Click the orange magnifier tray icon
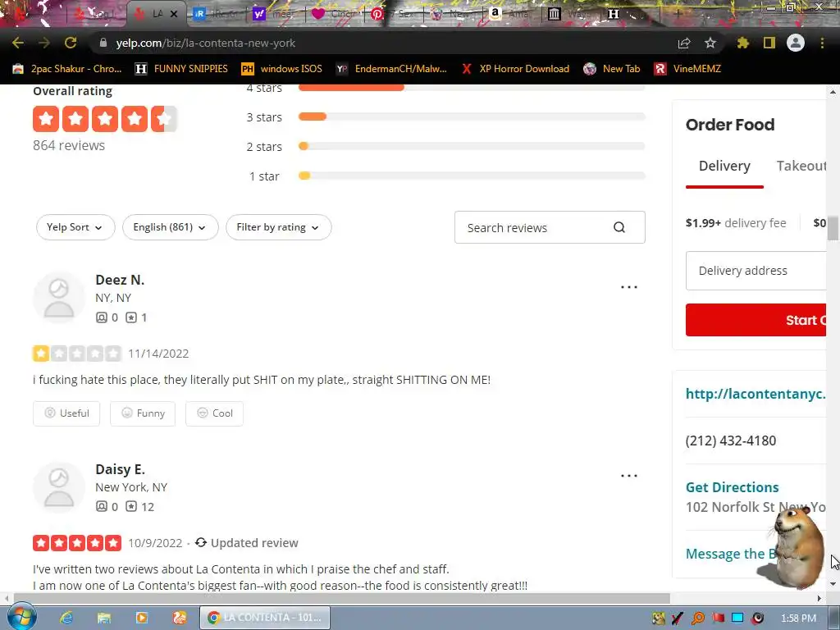 (698, 619)
